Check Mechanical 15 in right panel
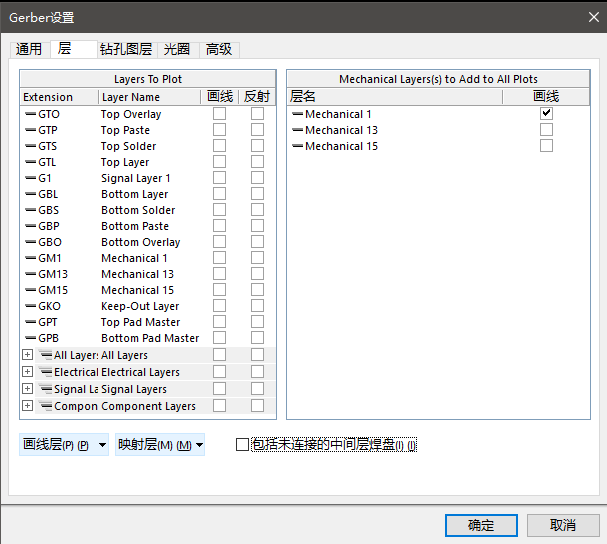 (546, 146)
